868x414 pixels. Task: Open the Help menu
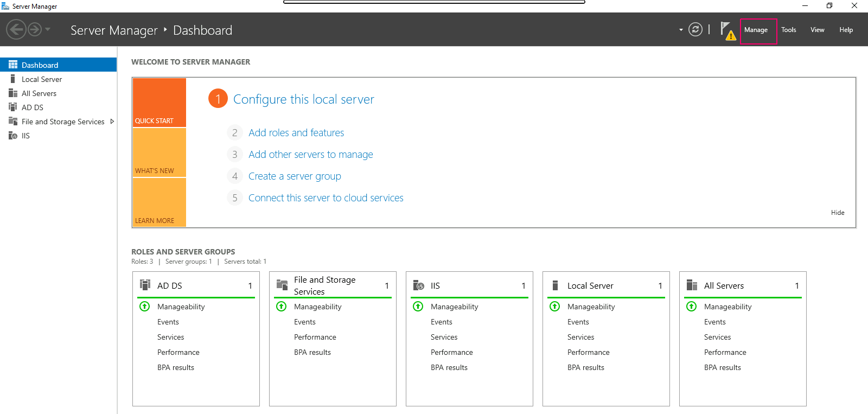[846, 30]
